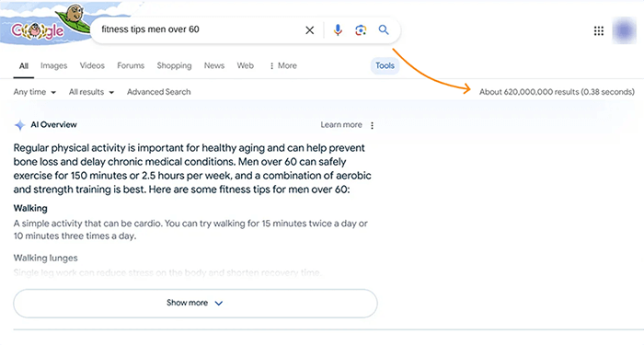This screenshot has width=644, height=345.
Task: Click the Walking heading in the overview
Action: (x=30, y=208)
